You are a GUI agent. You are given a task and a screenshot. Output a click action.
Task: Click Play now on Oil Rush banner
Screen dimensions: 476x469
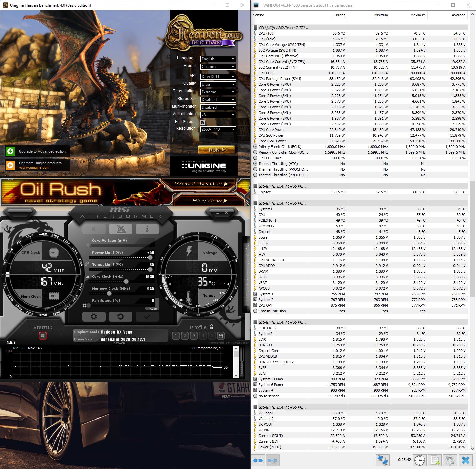[210, 200]
